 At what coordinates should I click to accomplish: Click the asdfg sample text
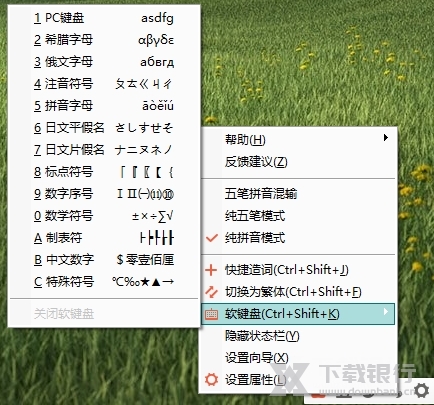157,18
